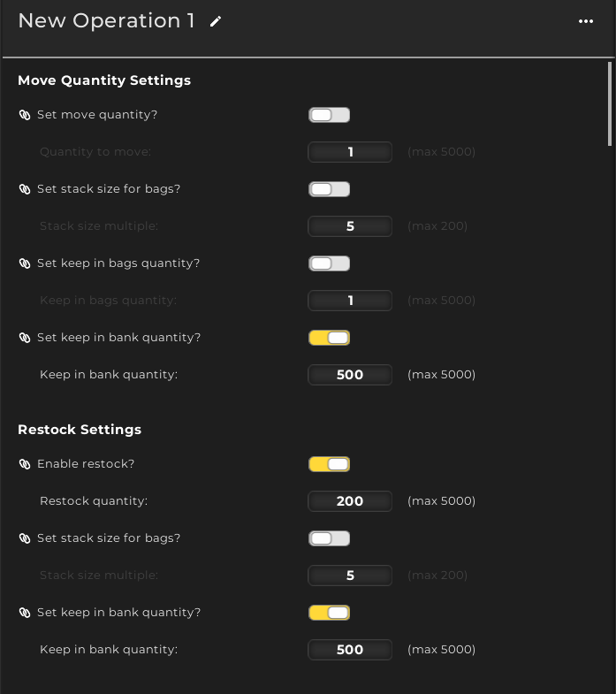This screenshot has width=616, height=694.
Task: Turn off Restock Set keep in bank toggle
Action: coord(329,613)
